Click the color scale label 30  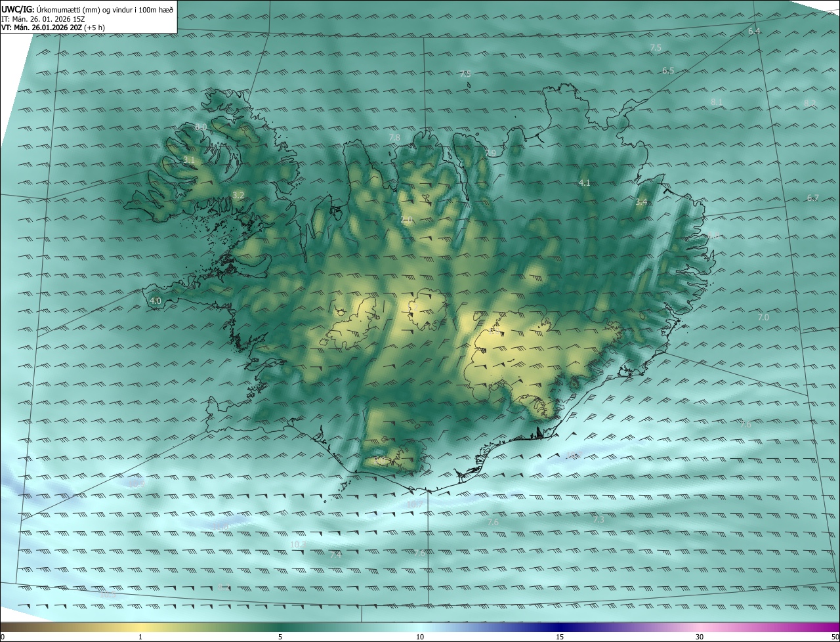click(700, 637)
